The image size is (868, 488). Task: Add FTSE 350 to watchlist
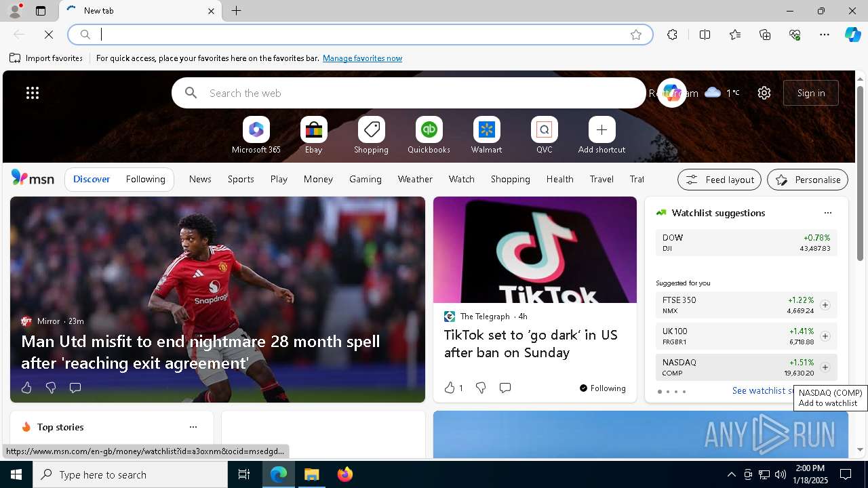tap(825, 305)
